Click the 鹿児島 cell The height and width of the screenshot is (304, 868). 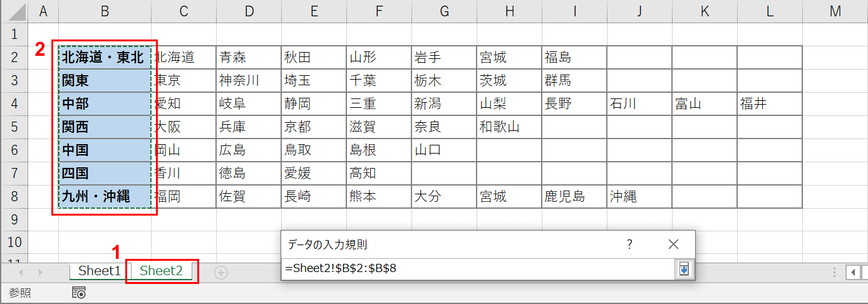[x=574, y=197]
